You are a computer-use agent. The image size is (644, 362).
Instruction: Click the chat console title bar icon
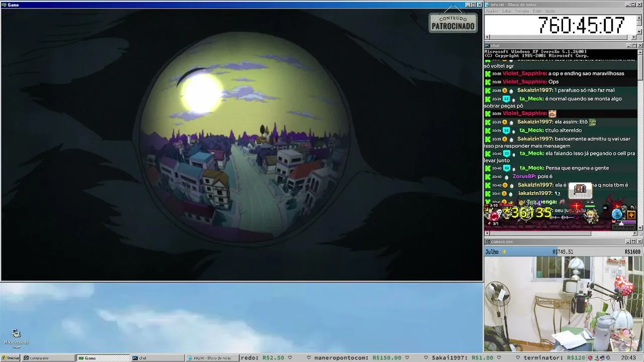(x=487, y=46)
